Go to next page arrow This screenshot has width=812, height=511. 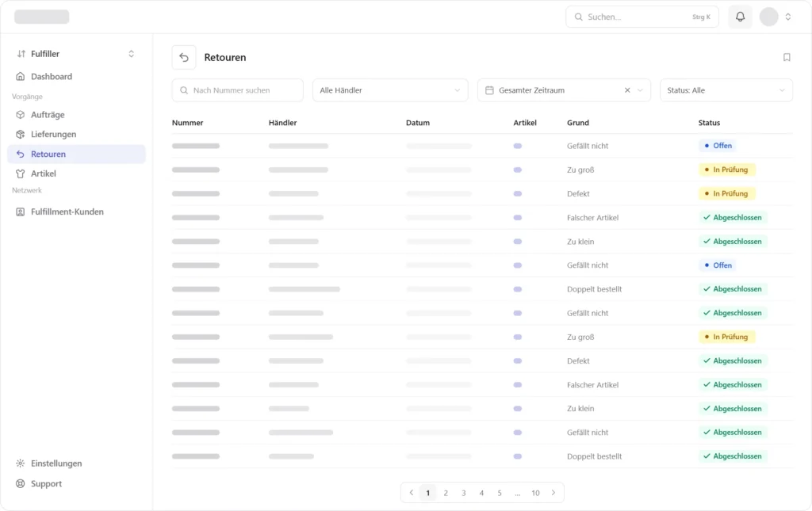click(x=553, y=493)
